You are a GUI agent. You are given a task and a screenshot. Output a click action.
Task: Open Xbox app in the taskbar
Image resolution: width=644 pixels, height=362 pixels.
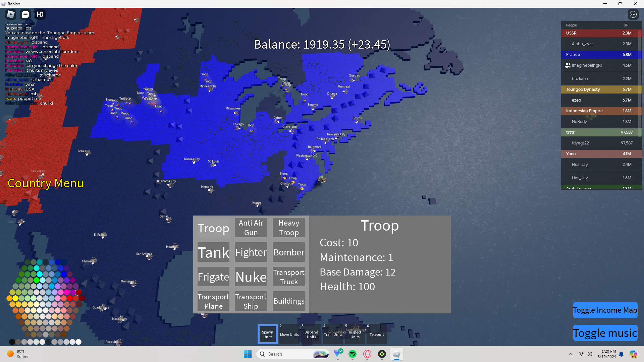pos(382,354)
